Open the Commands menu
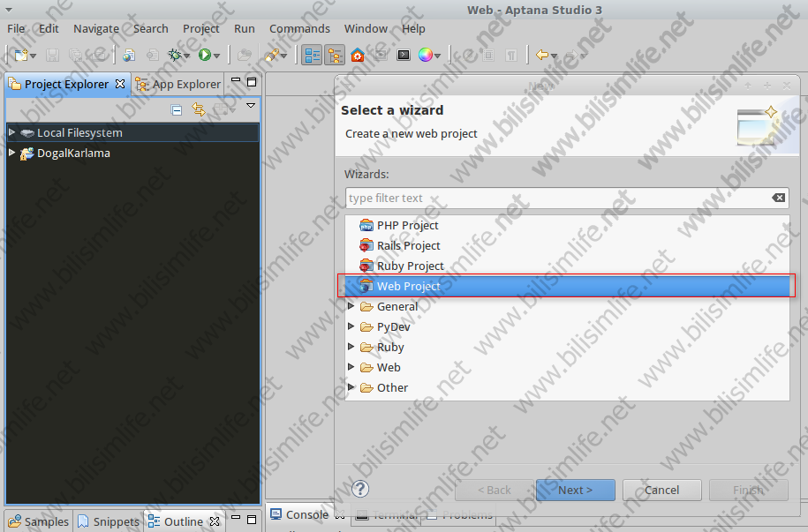 299,28
